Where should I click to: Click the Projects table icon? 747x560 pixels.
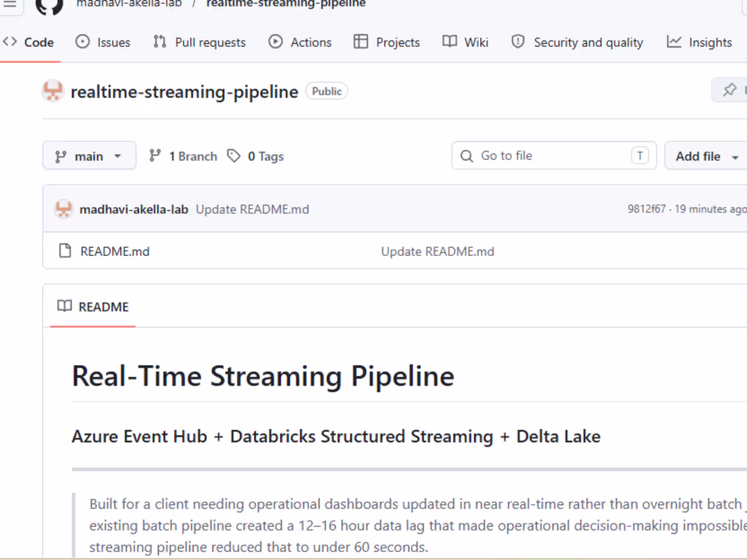(361, 42)
